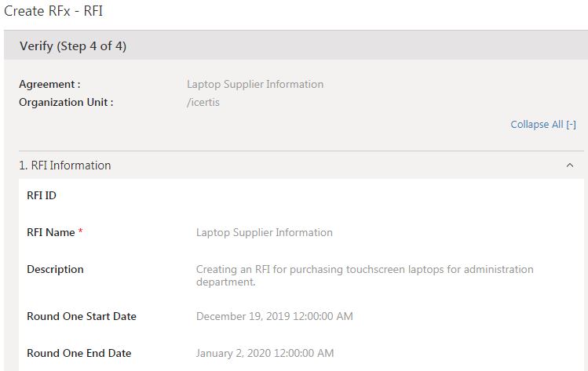
Task: Click the Round One Start Date label
Action: point(82,316)
